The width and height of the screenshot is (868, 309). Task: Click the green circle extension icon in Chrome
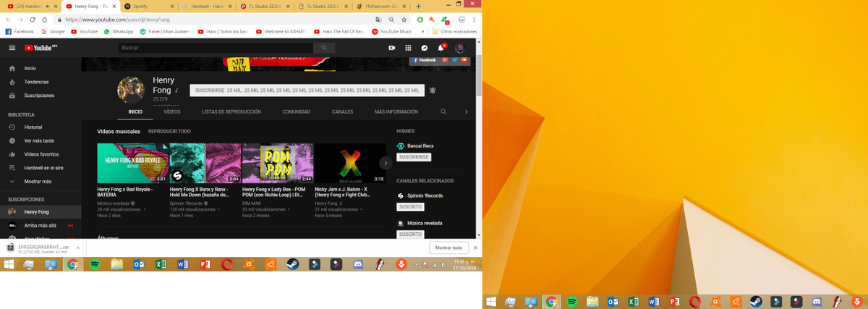(x=420, y=20)
